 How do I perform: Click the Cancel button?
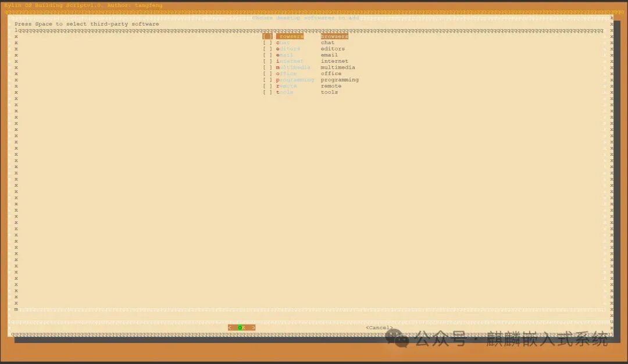click(379, 327)
